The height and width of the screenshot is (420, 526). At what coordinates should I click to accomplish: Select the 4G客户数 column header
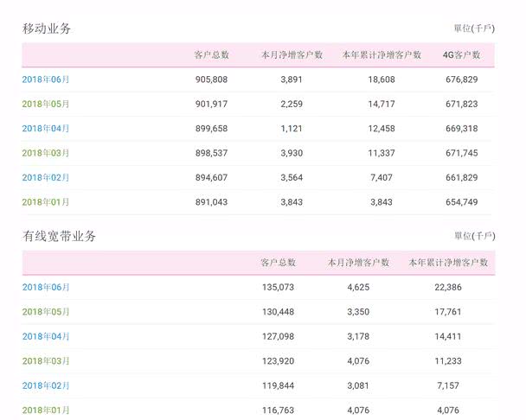coord(462,55)
